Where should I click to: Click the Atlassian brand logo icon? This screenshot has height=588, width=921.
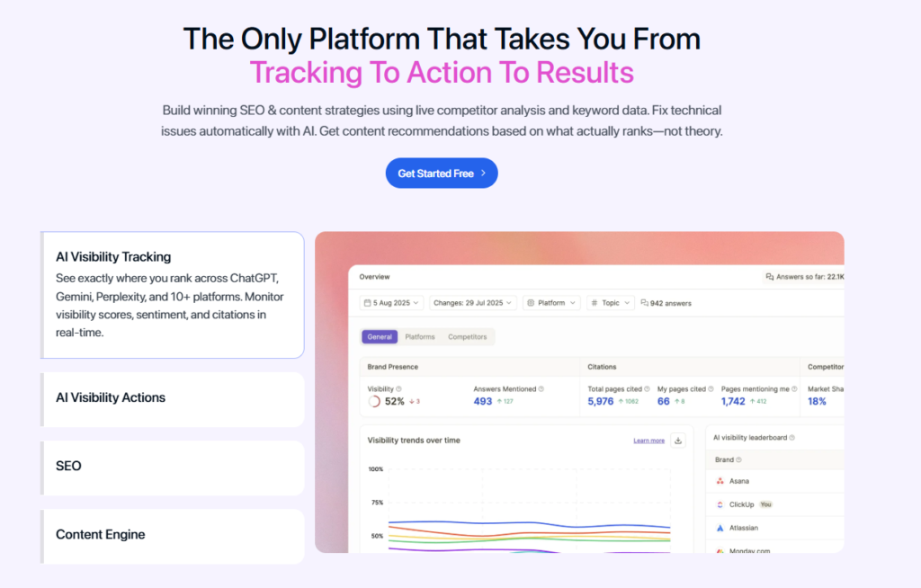tap(720, 528)
